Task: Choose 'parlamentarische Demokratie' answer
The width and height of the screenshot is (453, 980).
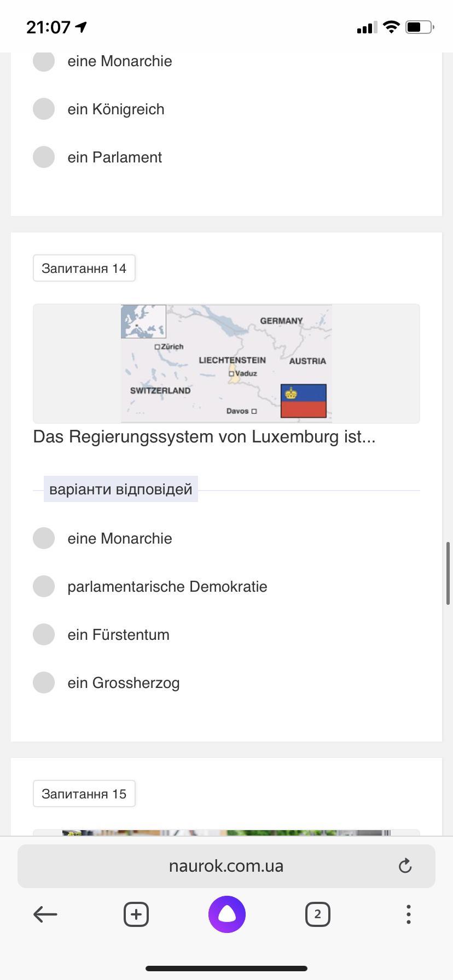Action: point(44,586)
